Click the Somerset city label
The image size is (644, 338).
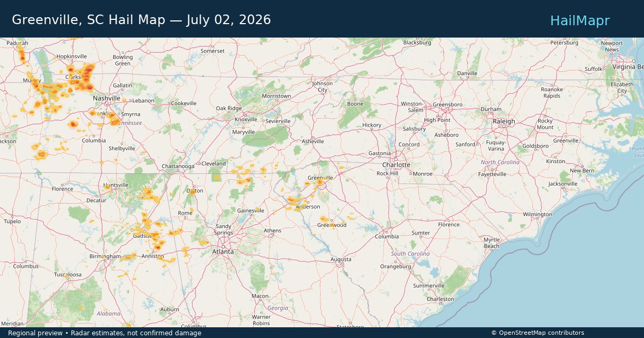[213, 52]
